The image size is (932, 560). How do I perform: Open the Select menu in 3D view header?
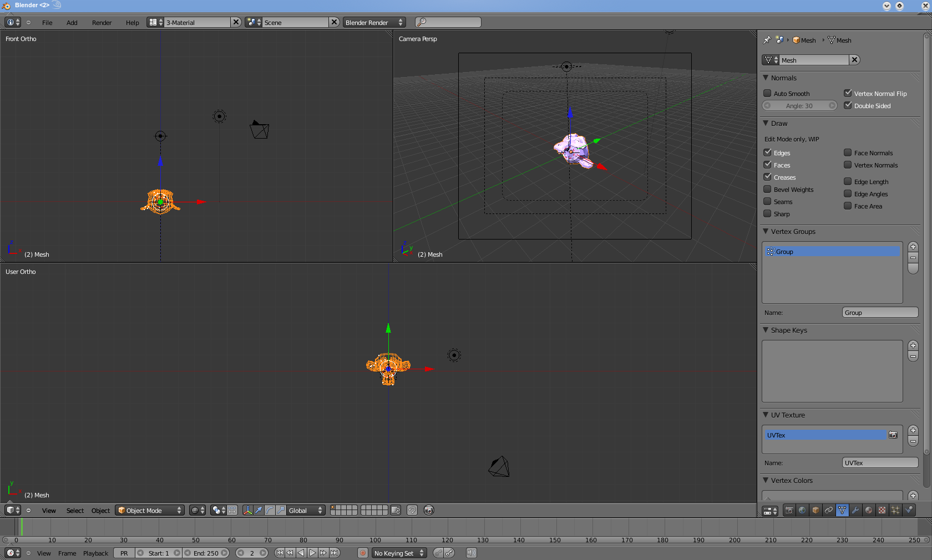75,511
